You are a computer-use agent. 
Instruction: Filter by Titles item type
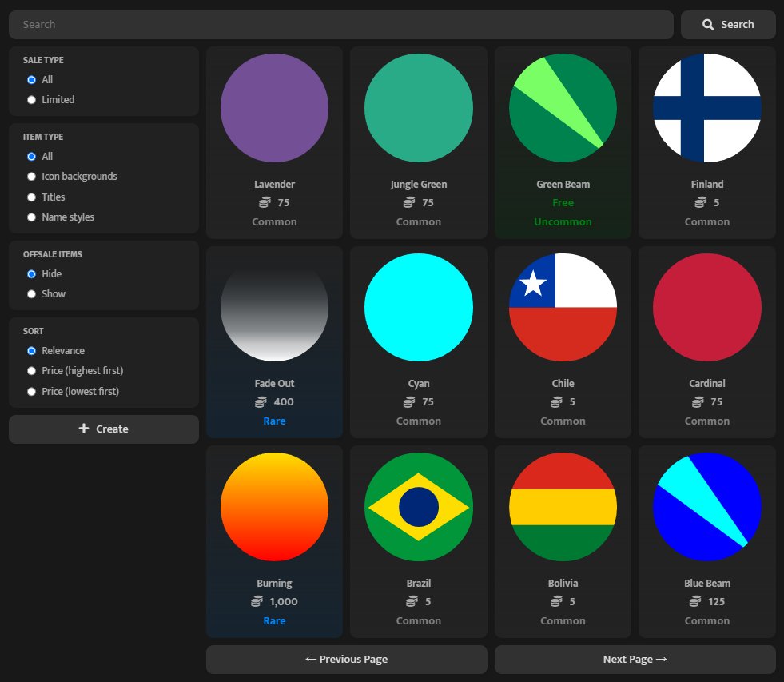pyautogui.click(x=31, y=197)
